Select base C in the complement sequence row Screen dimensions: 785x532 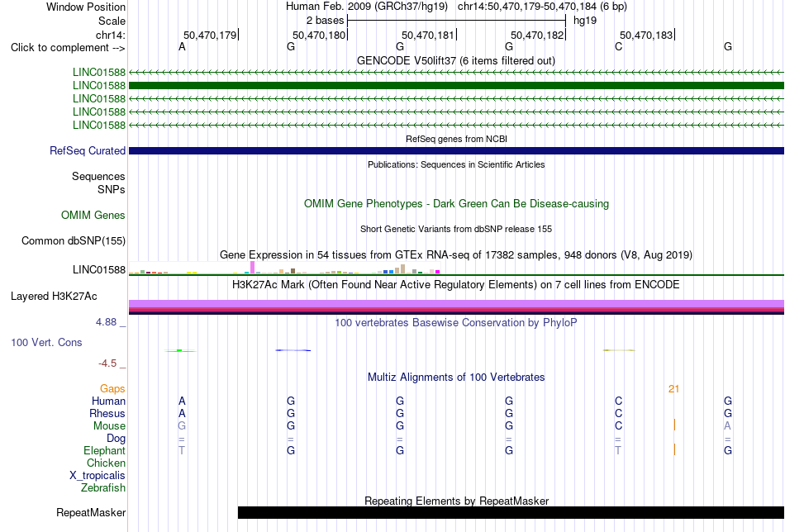618,46
